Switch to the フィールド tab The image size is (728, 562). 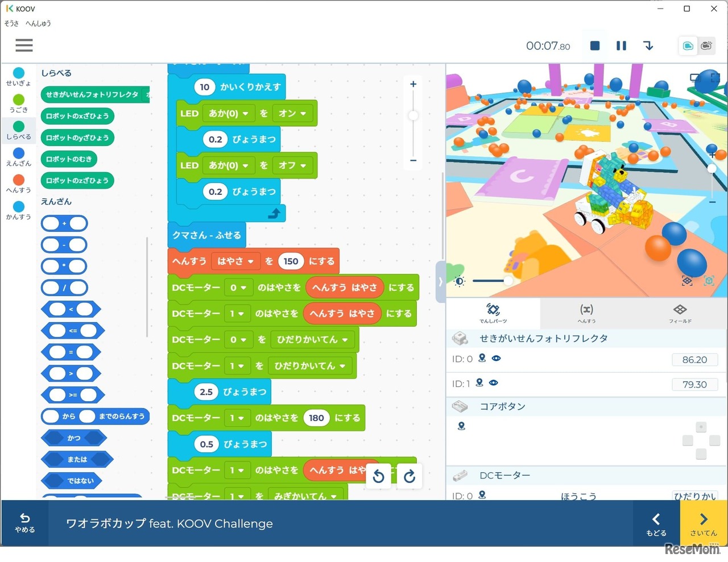pyautogui.click(x=680, y=314)
